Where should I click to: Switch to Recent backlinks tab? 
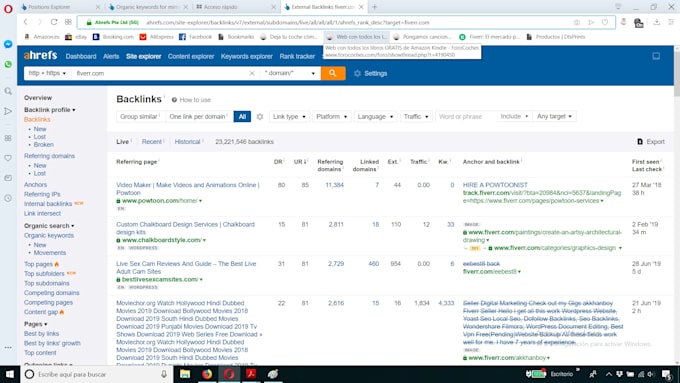coord(152,141)
